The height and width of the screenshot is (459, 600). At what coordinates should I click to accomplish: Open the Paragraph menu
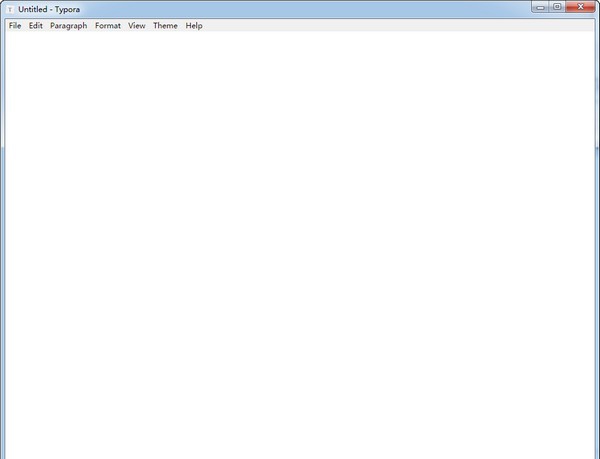point(68,26)
